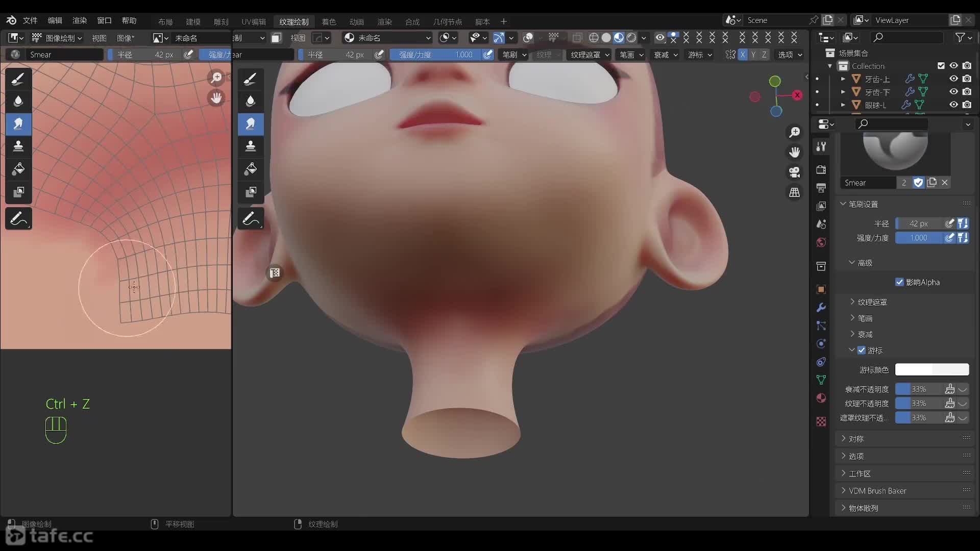Click the zoom magnifier in 3D viewport
This screenshot has width=980, height=551.
tap(795, 133)
